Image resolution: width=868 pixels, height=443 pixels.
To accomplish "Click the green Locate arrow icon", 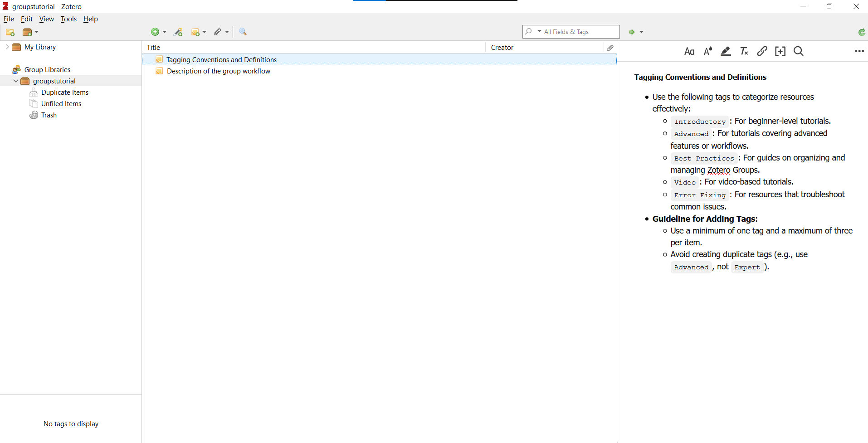I will [632, 32].
